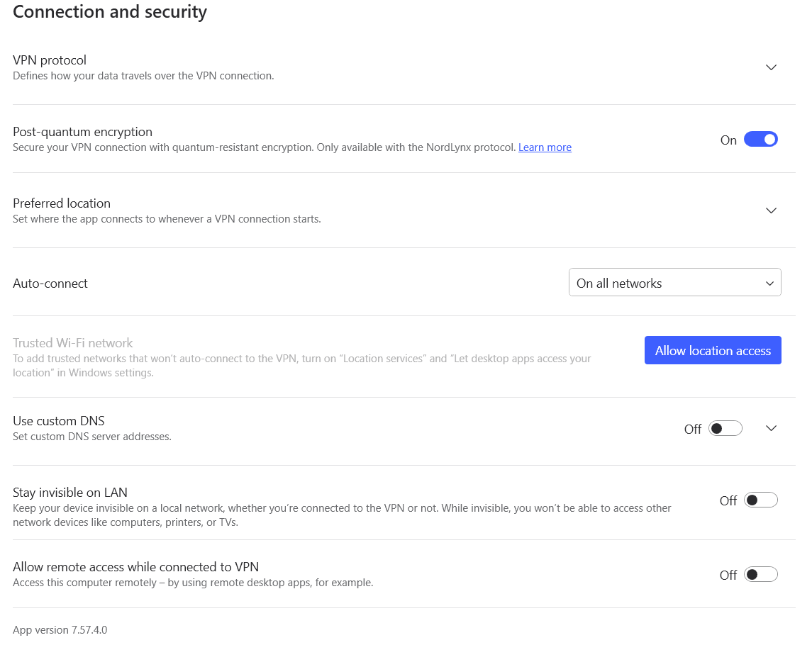Click the App version 7.57.4.0 text
The image size is (812, 645).
click(x=60, y=629)
